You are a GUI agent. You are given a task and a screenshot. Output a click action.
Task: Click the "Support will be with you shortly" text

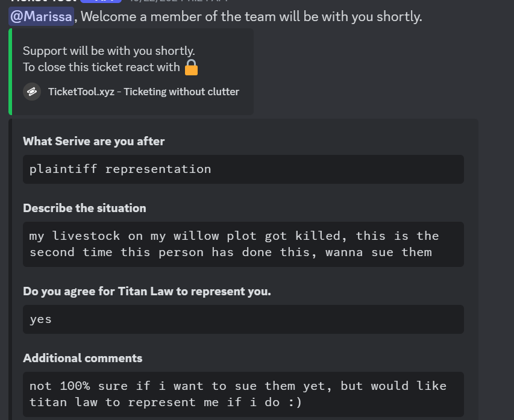pos(109,51)
